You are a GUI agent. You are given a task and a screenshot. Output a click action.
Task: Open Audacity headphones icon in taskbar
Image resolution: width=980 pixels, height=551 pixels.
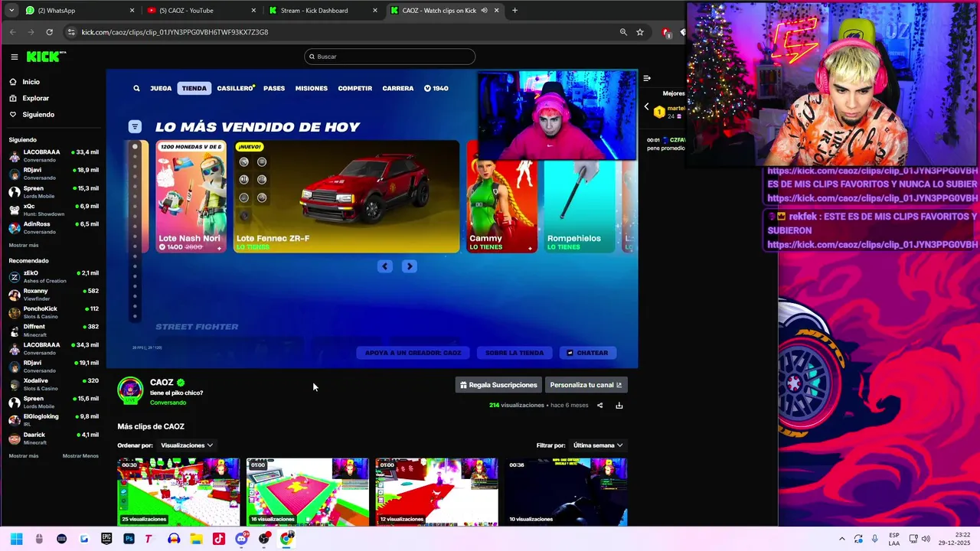174,539
